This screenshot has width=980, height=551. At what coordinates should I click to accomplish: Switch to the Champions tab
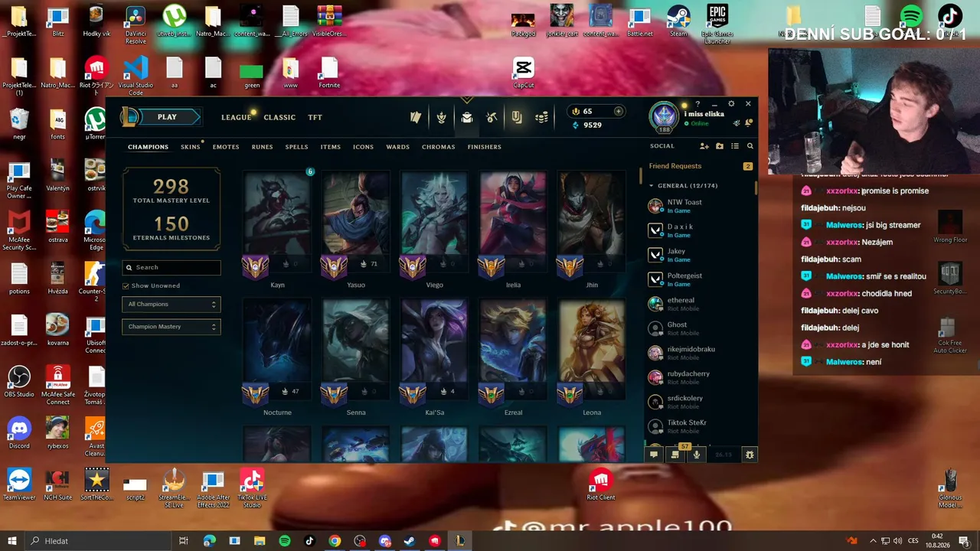[x=148, y=147]
